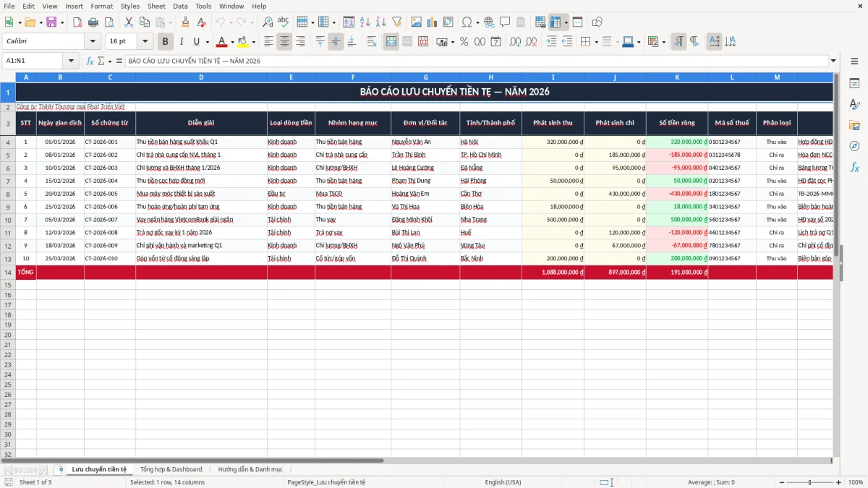Image resolution: width=868 pixels, height=488 pixels.
Task: Open sidebar Navigator compass icon
Action: [854, 146]
